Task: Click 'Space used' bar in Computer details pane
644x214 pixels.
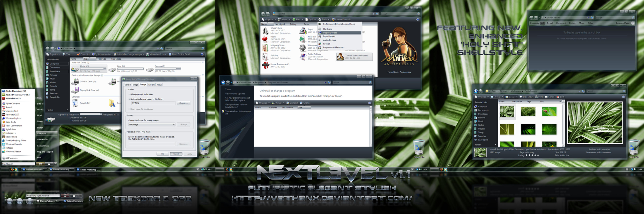Action: tap(91, 114)
